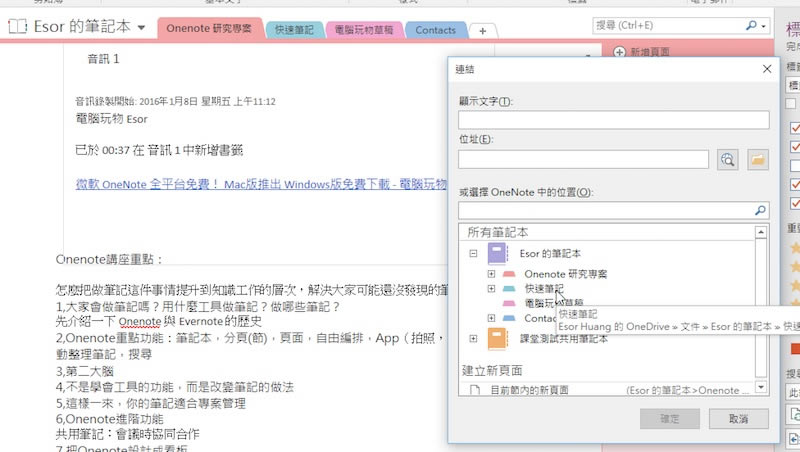800x452 pixels.
Task: Expand the 課堂測試共用筆記本 notebook node
Action: pyautogui.click(x=473, y=338)
